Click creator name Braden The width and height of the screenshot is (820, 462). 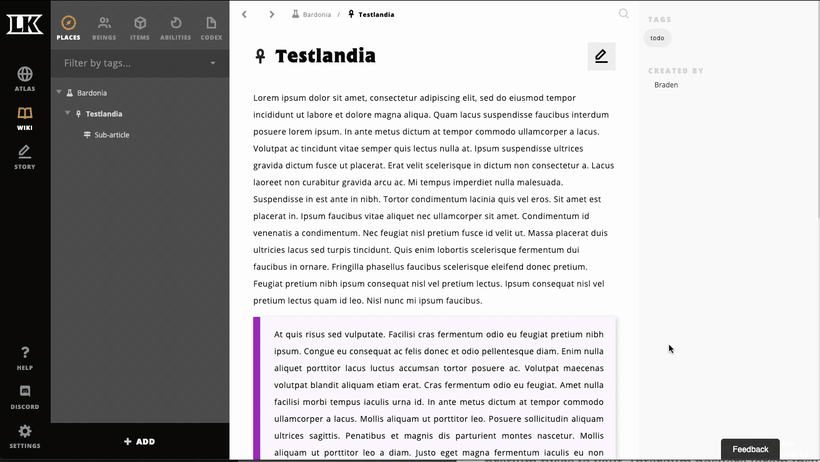(666, 85)
